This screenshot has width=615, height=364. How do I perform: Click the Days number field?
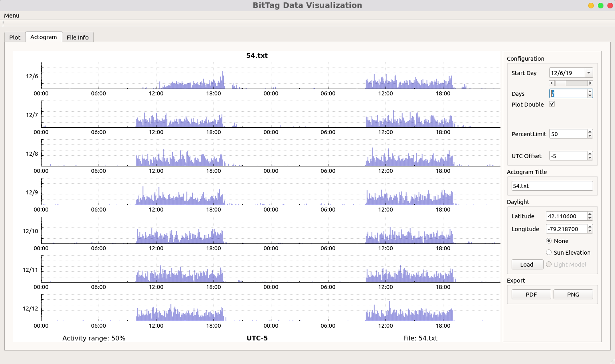point(568,93)
